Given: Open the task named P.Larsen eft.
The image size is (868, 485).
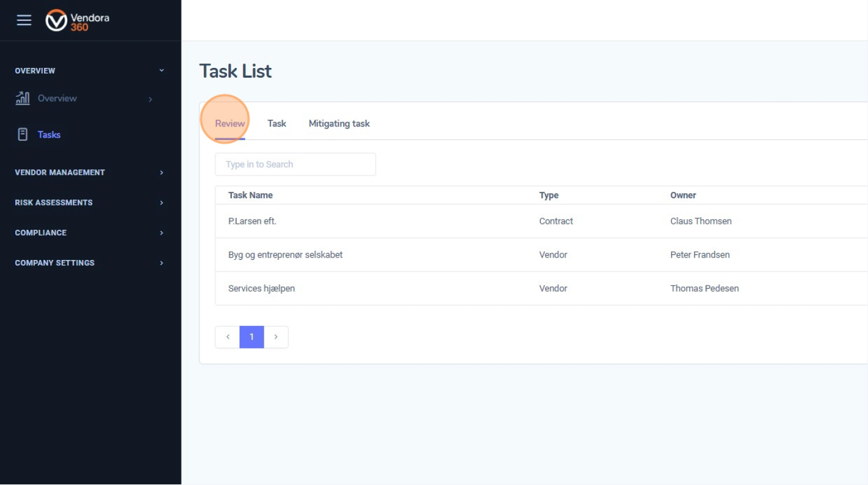Looking at the screenshot, I should 252,221.
